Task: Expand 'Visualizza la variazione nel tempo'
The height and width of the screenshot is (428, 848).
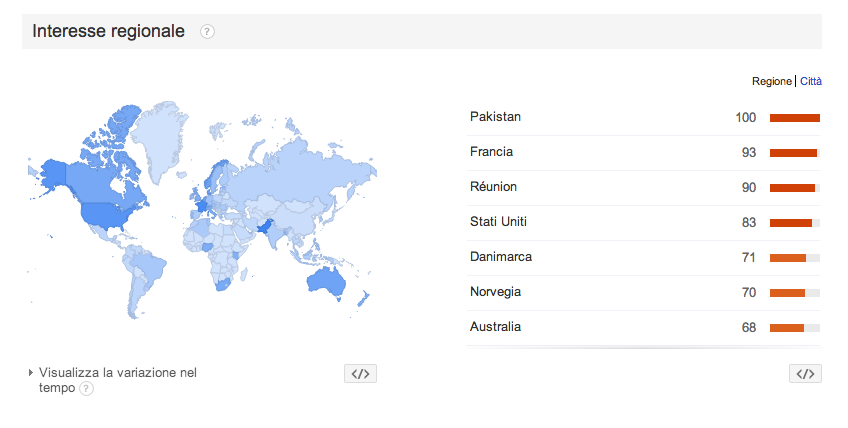Action: (x=117, y=380)
